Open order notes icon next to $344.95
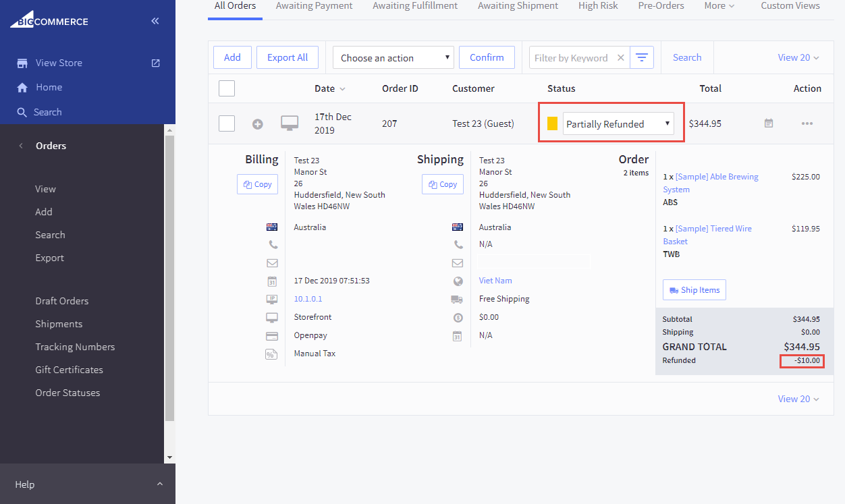Viewport: 845px width, 504px height. (x=768, y=123)
